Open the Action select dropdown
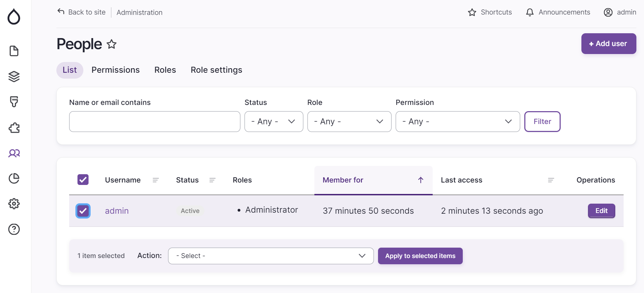The width and height of the screenshot is (644, 293). 270,256
